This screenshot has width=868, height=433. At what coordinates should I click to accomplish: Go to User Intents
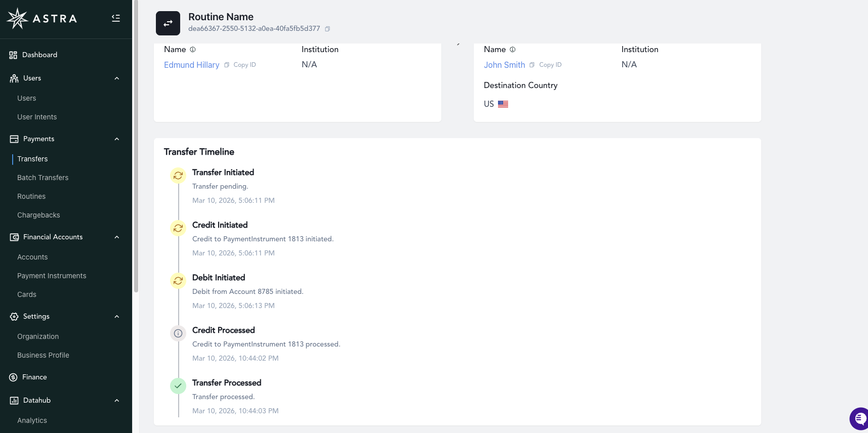37,117
